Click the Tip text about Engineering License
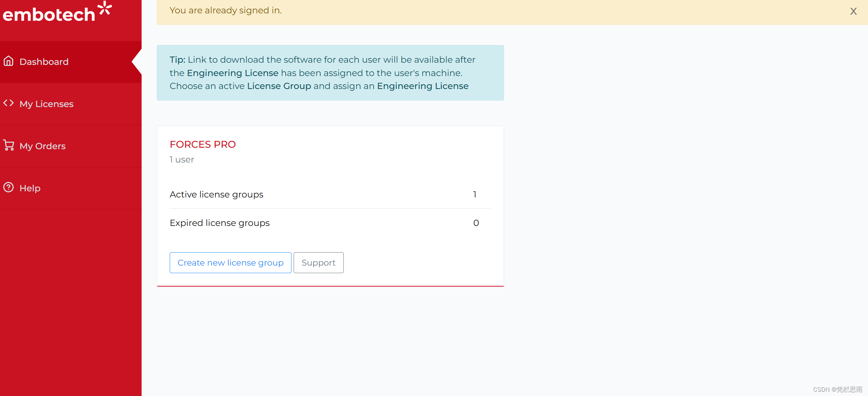This screenshot has height=396, width=868. pyautogui.click(x=322, y=73)
